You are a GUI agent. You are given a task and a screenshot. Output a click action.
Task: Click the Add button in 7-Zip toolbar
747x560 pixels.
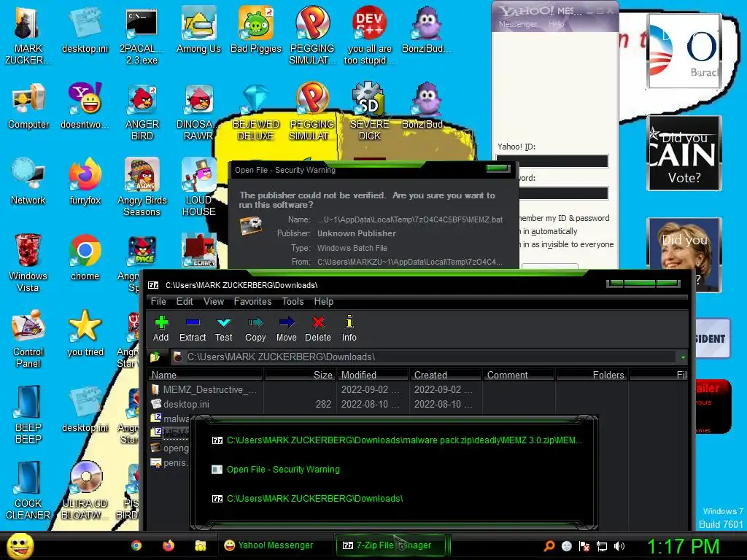[161, 329]
